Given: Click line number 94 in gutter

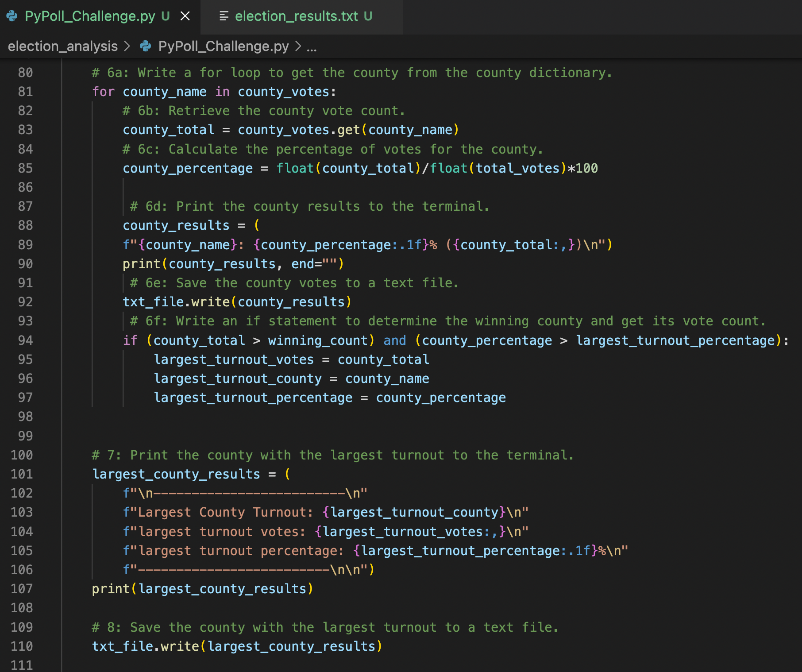Looking at the screenshot, I should click(25, 340).
